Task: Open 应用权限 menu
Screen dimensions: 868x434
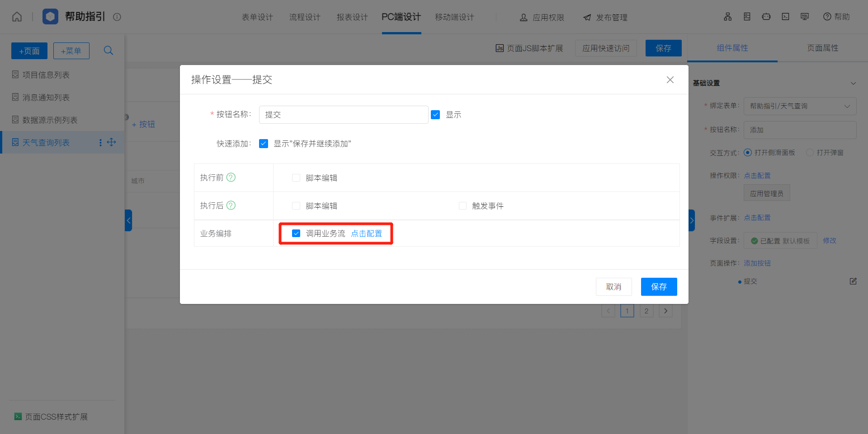Action: [542, 18]
